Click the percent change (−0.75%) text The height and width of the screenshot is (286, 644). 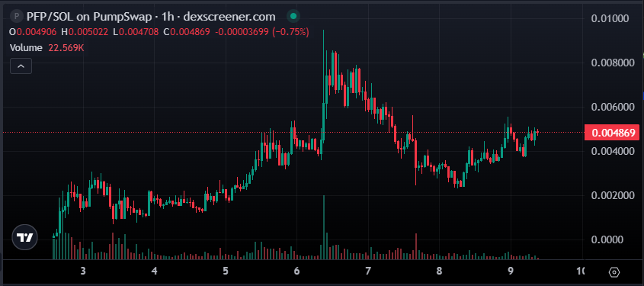coord(291,32)
